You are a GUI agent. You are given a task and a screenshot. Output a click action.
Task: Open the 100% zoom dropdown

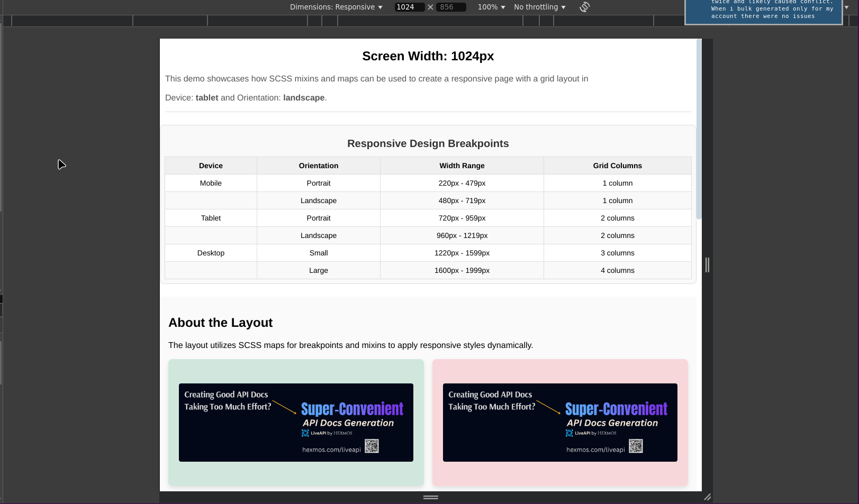coord(491,7)
